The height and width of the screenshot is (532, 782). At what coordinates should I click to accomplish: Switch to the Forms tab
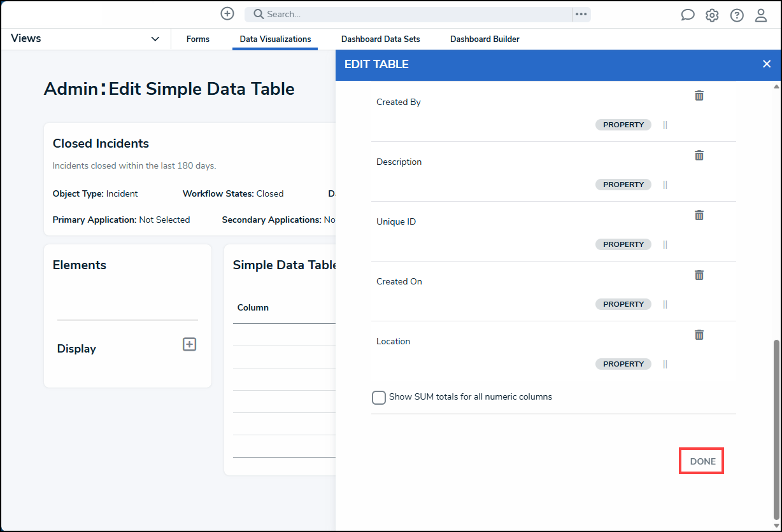point(198,39)
